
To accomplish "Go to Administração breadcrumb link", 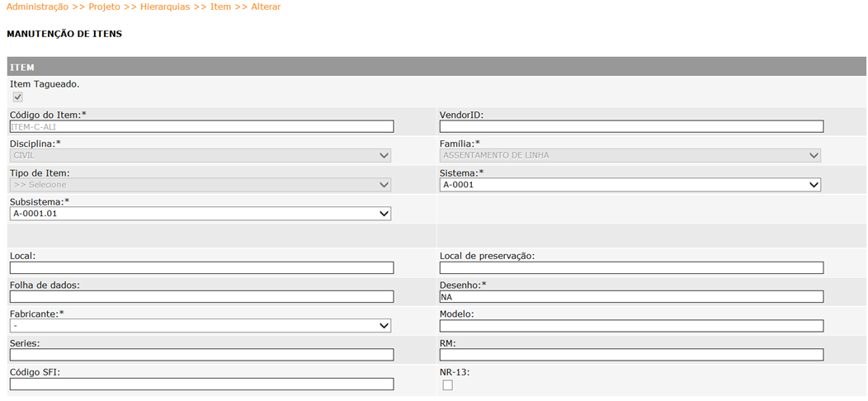I will [x=38, y=7].
